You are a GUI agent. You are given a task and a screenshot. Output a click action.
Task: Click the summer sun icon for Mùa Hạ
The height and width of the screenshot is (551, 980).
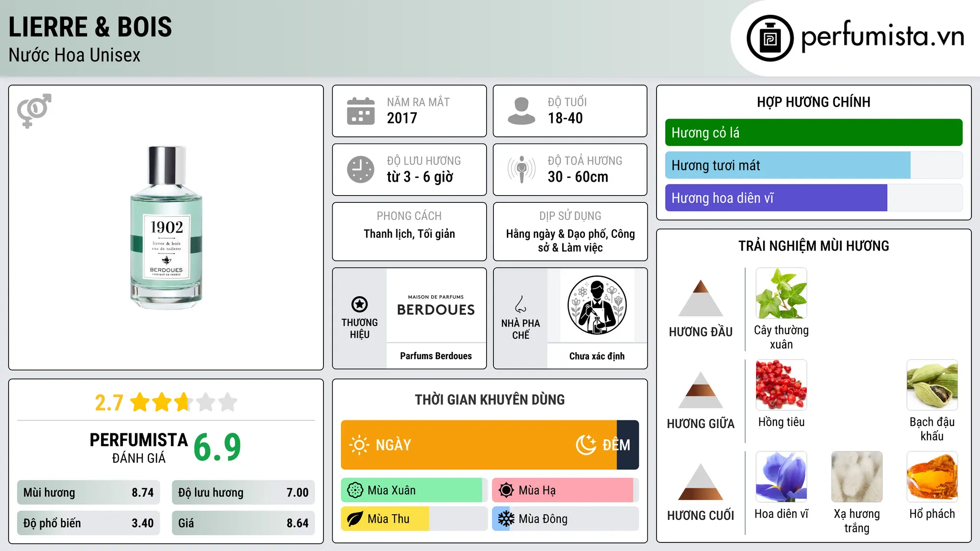coord(506,490)
